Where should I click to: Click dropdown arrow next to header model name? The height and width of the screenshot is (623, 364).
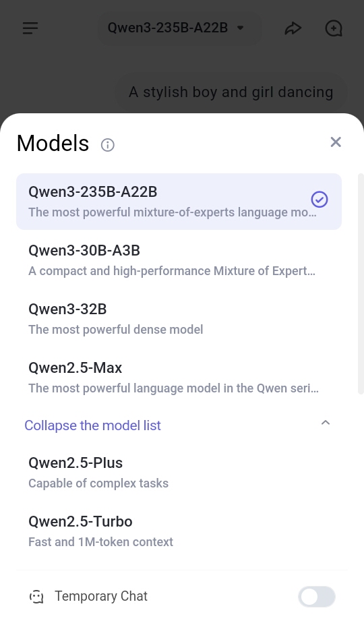pos(240,28)
